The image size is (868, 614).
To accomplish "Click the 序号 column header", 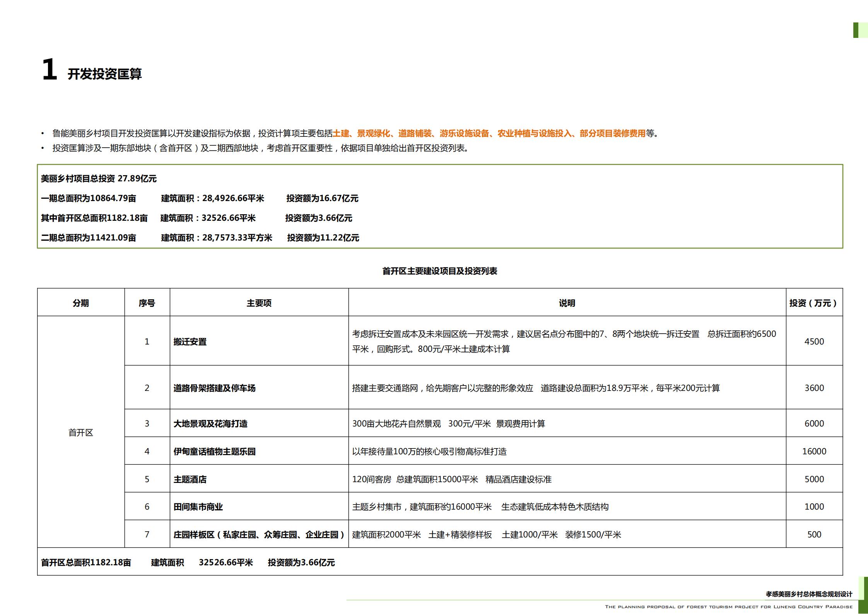I will click(x=147, y=303).
